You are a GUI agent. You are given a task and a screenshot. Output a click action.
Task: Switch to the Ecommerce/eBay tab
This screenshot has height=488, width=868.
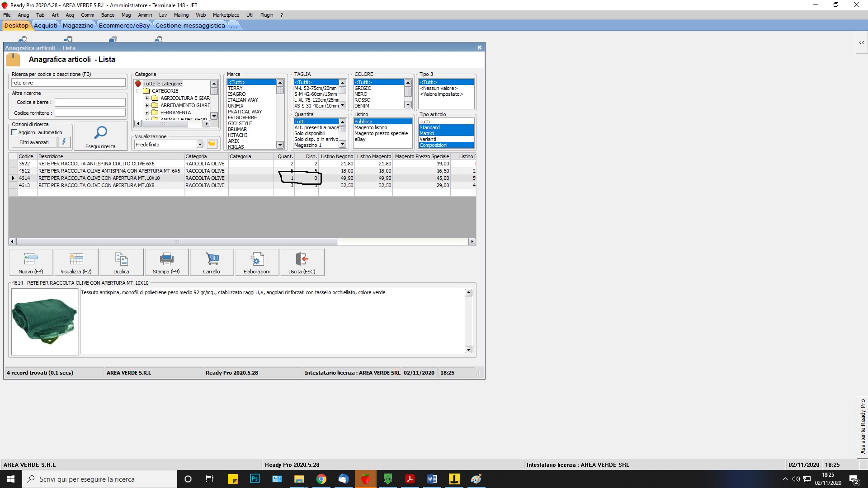pos(124,25)
